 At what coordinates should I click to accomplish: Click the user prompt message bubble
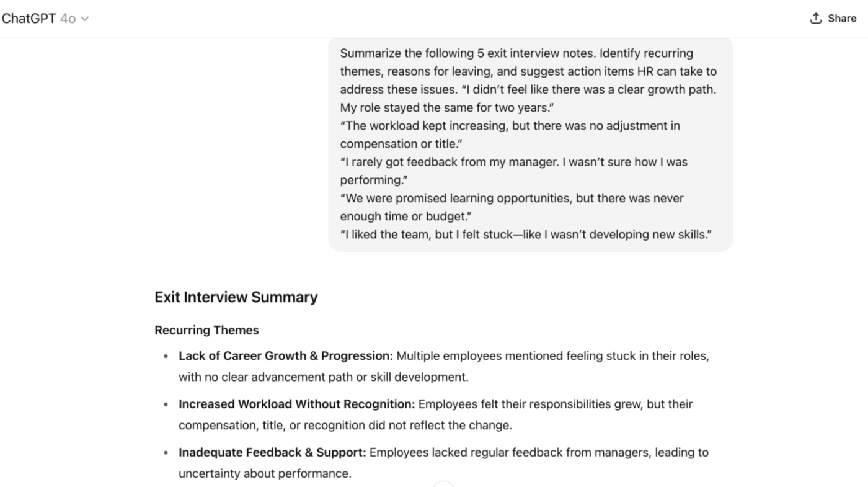[x=530, y=144]
